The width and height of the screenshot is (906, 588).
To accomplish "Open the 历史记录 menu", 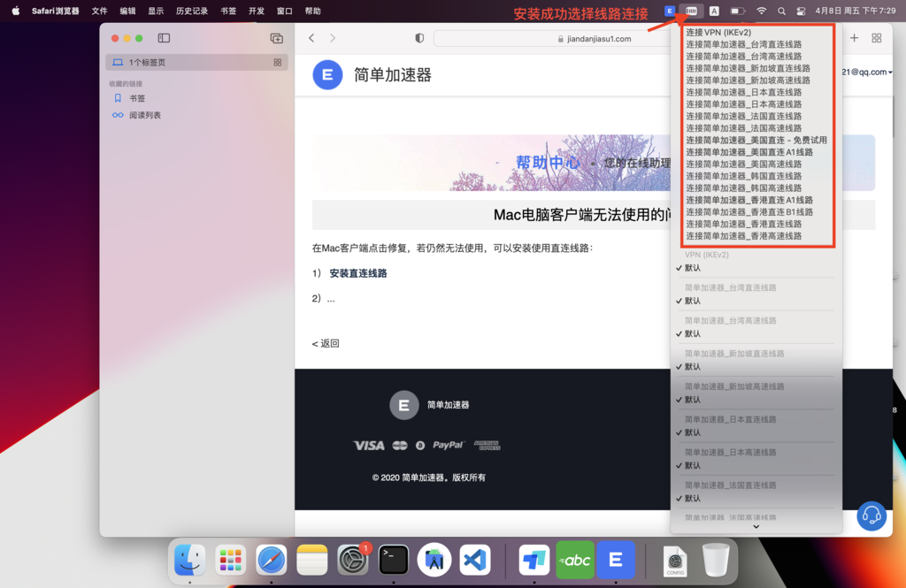I will click(191, 11).
